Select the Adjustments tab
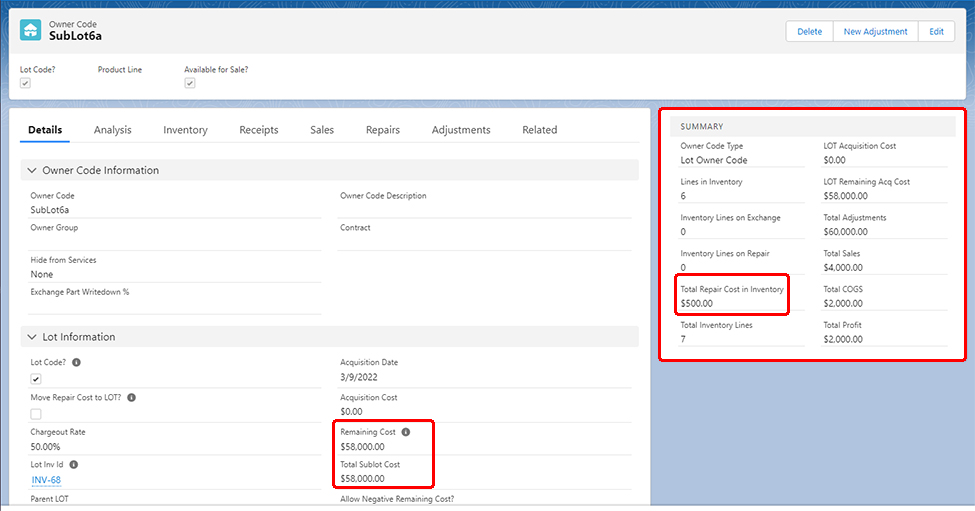Viewport: 975px width, 511px height. 461,130
